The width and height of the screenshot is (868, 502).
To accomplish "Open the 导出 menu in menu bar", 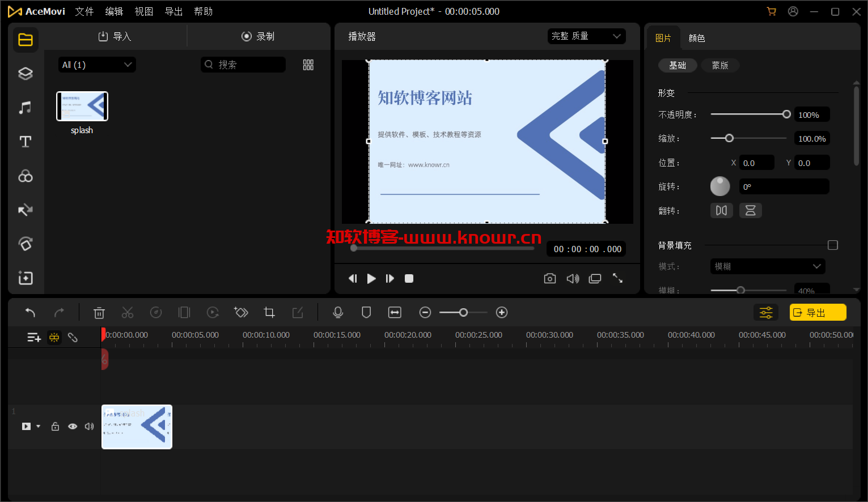I will coord(173,11).
